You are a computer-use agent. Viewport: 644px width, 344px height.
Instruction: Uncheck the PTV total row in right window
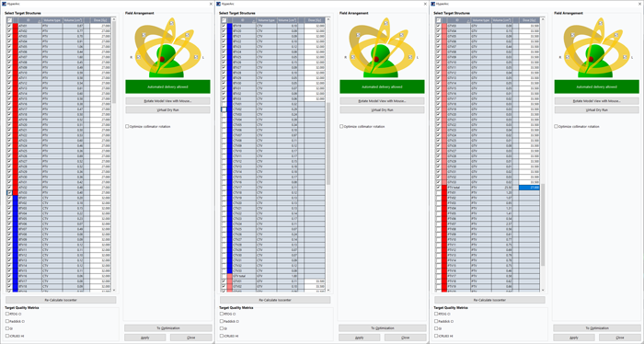pos(438,188)
